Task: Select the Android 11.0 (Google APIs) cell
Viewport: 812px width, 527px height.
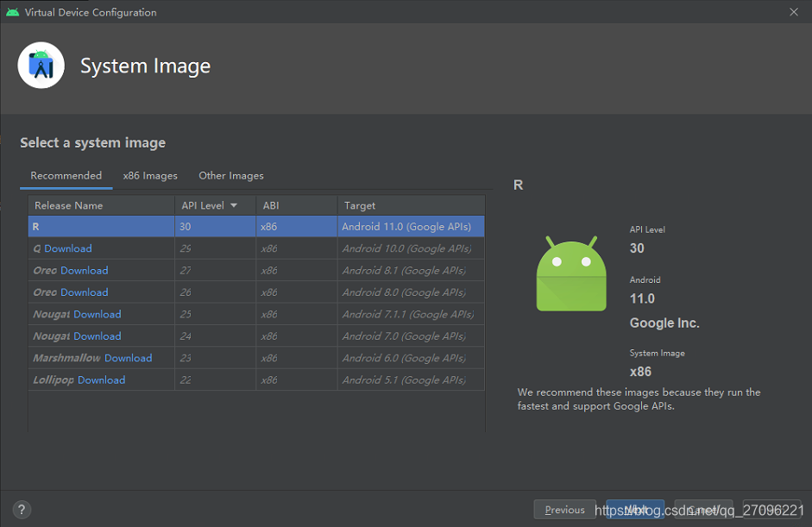Action: (412, 226)
